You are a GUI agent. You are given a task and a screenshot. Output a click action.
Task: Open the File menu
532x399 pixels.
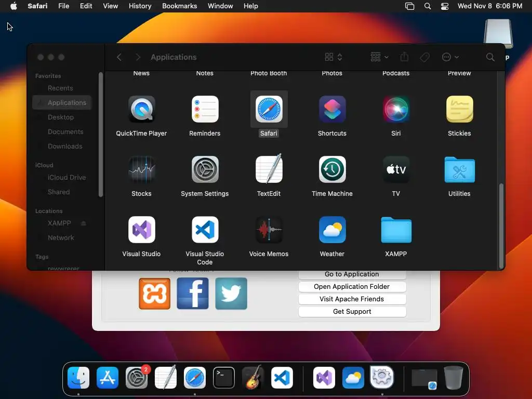[63, 6]
